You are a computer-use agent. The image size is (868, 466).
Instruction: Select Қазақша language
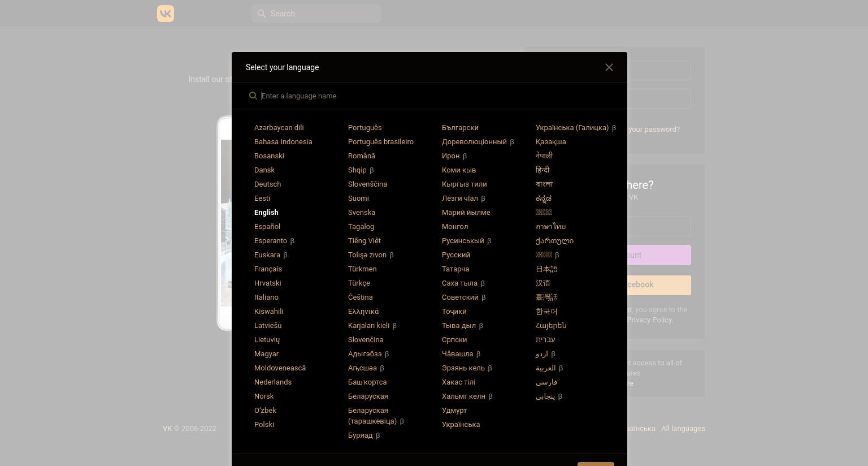550,142
